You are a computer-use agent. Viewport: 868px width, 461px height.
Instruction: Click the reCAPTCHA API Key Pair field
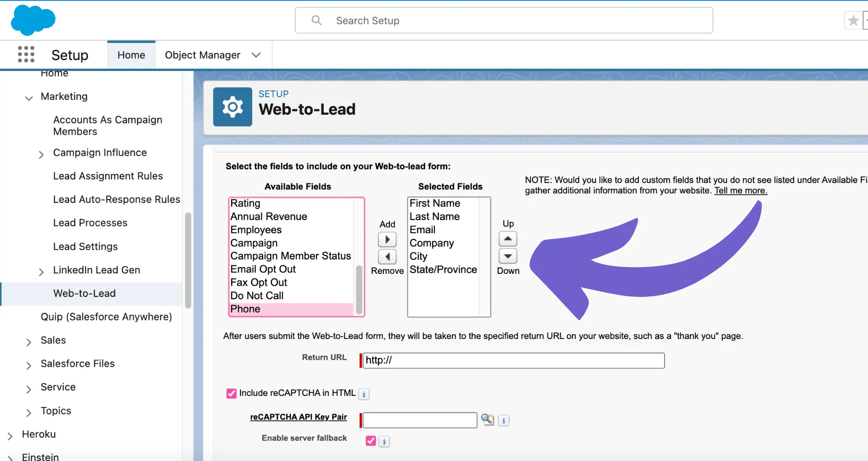tap(420, 420)
